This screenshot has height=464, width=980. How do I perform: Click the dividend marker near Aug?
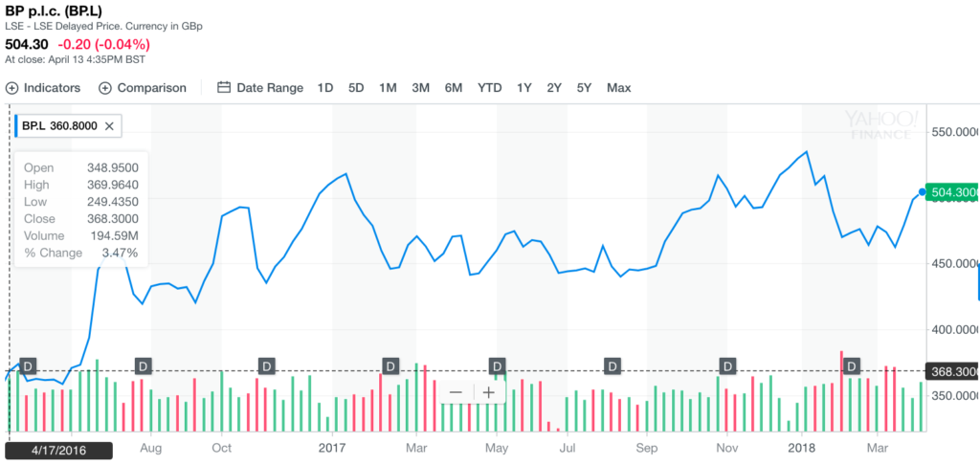[x=143, y=365]
